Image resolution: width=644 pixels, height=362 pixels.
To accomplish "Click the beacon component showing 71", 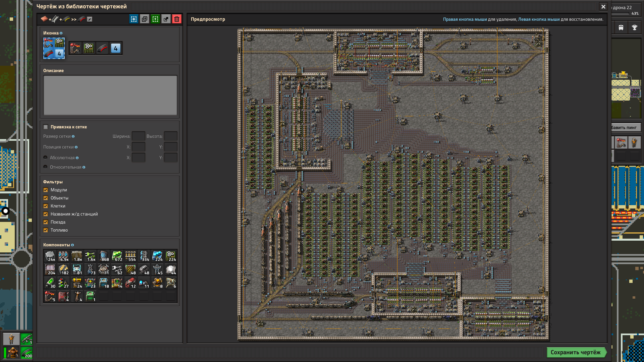I will point(104,269).
